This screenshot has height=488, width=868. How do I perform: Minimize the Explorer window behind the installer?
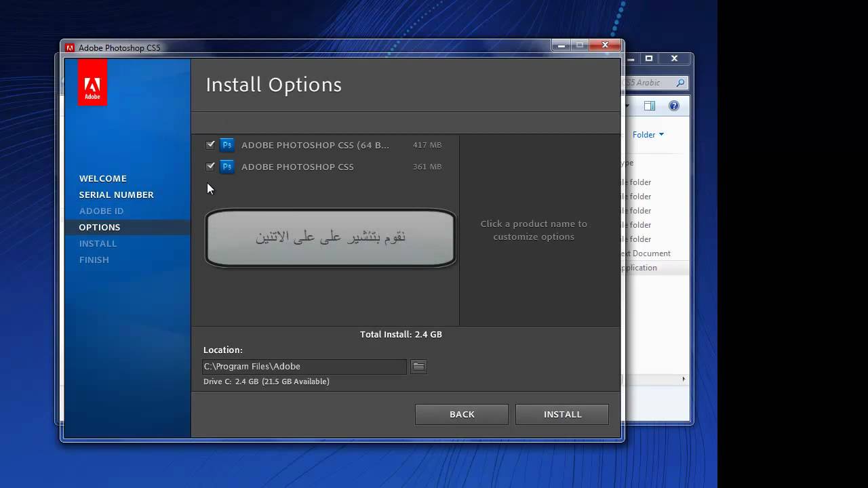pos(631,59)
